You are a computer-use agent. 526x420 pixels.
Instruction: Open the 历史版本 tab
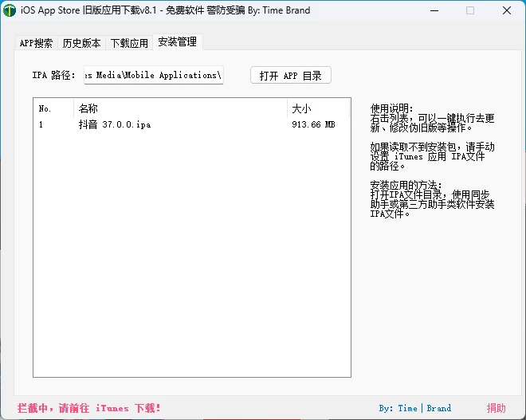[x=81, y=43]
